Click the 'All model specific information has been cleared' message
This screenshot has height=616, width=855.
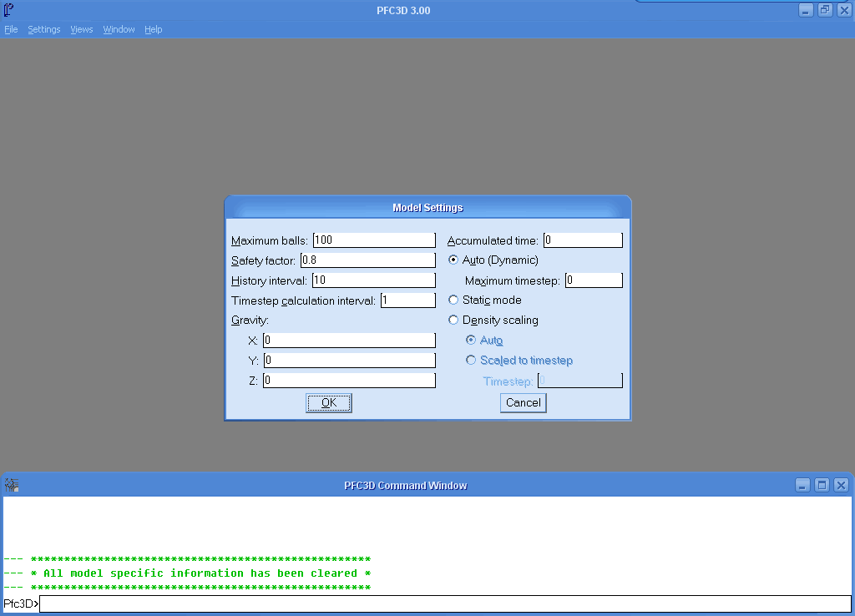[x=200, y=573]
